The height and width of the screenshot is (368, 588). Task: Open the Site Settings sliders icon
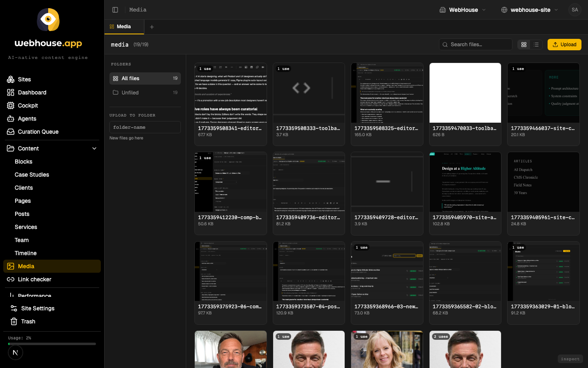14,308
